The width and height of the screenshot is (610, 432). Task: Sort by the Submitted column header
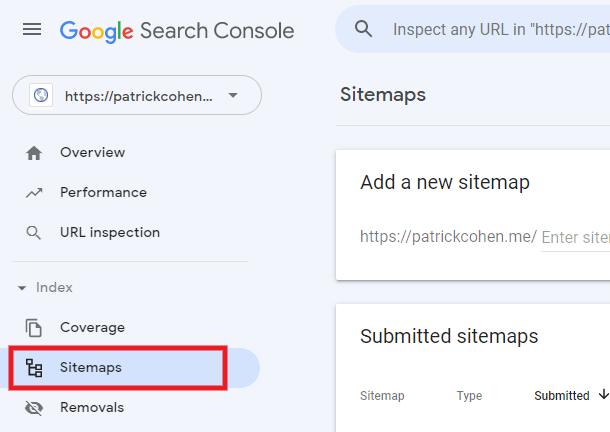pyautogui.click(x=562, y=396)
